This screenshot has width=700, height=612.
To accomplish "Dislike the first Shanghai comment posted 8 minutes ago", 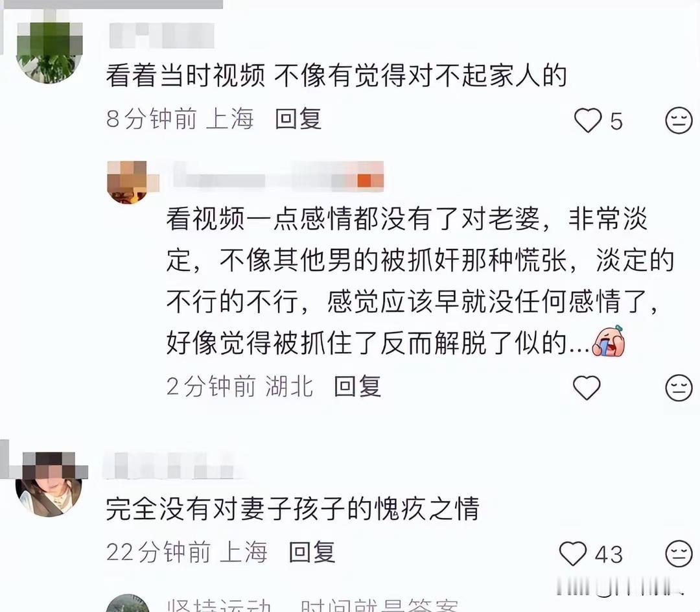I will point(679,120).
